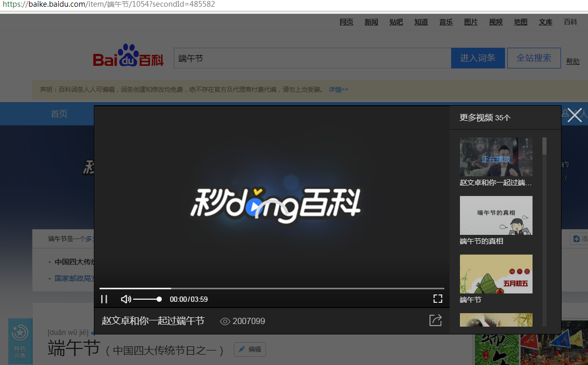Click the 赵文卓和你一起过端午节 video title
This screenshot has height=365, width=588.
point(153,321)
